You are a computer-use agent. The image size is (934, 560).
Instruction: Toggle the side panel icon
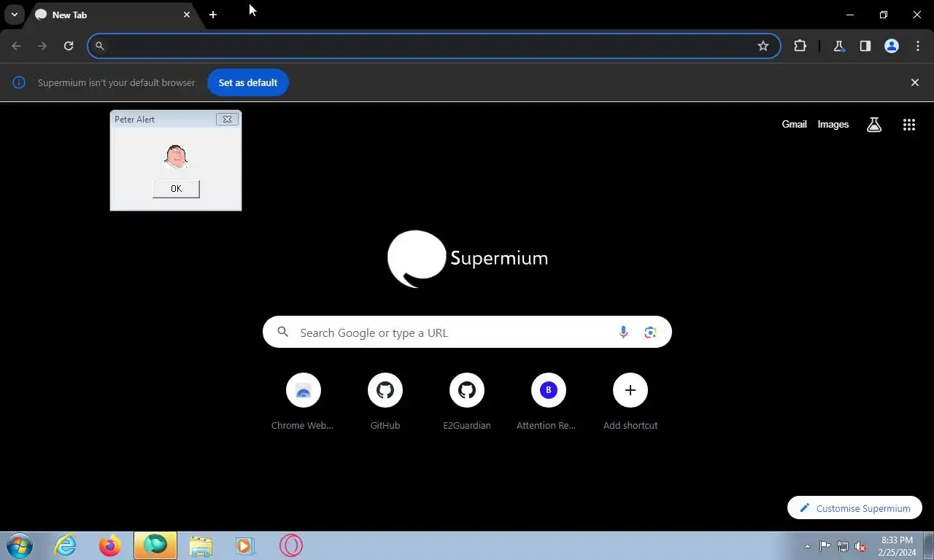point(865,46)
